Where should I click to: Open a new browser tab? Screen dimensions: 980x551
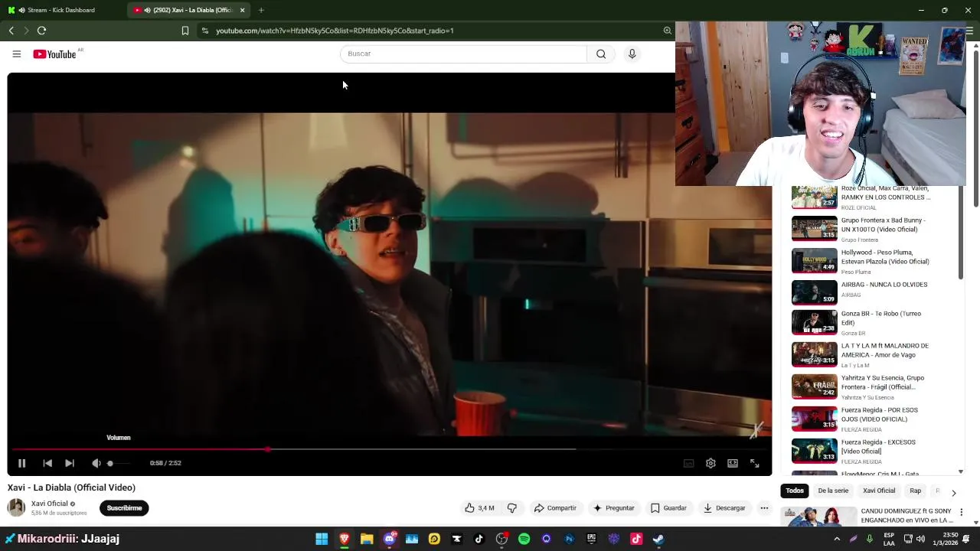coord(261,10)
